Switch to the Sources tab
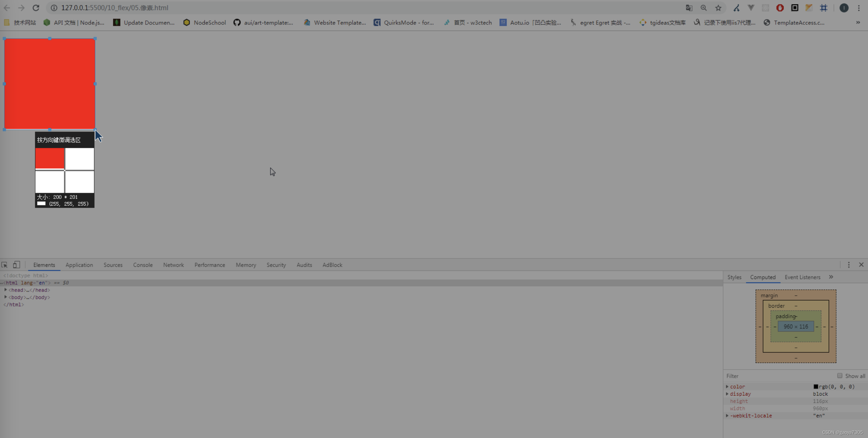Viewport: 868px width, 438px height. coord(113,265)
